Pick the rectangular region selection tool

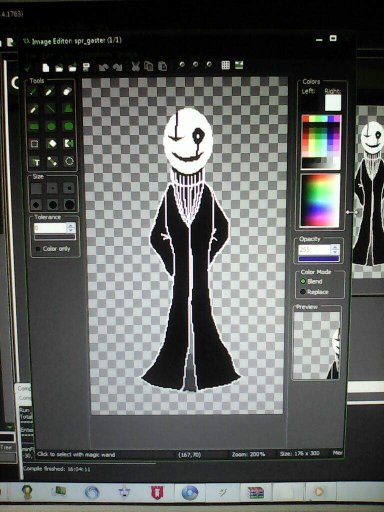click(x=34, y=144)
